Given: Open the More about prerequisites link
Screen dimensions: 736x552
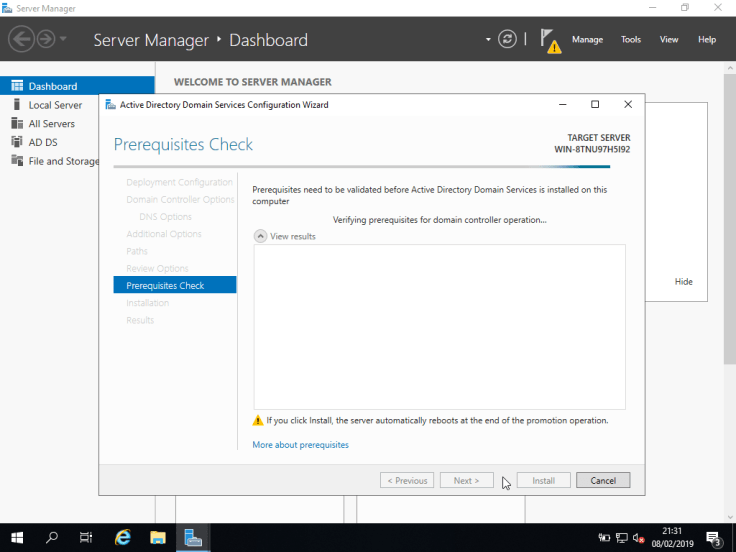Looking at the screenshot, I should (300, 445).
